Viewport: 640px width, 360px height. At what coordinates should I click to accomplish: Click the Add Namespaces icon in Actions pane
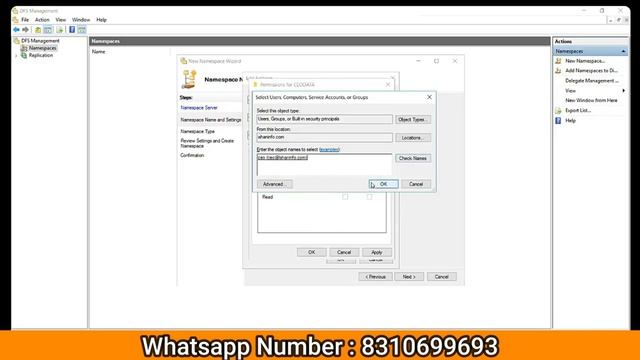coord(558,71)
